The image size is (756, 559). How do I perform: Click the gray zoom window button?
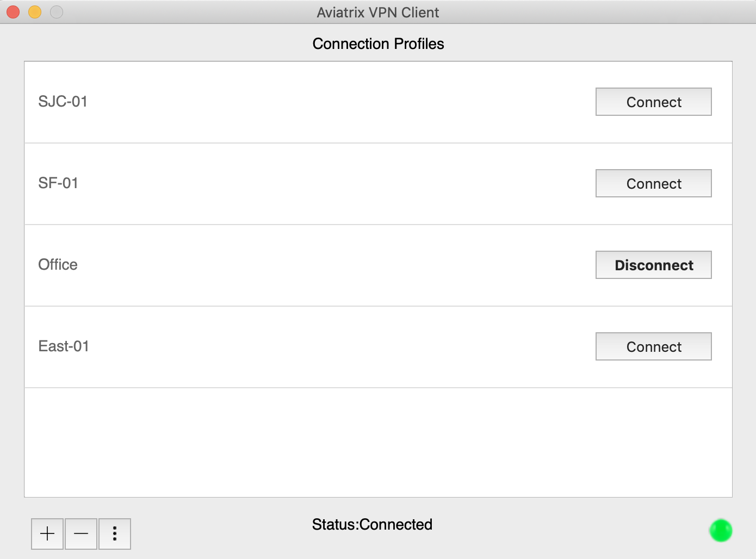(x=57, y=12)
